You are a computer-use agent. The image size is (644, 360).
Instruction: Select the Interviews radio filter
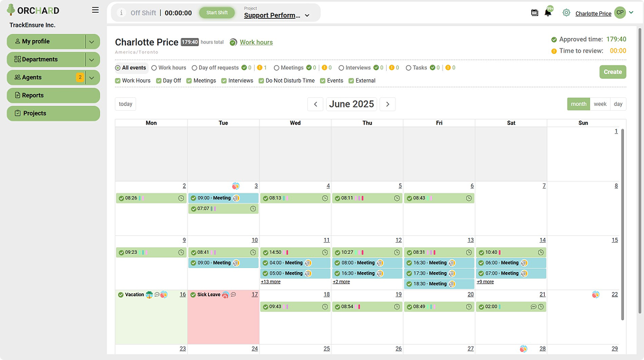tap(341, 68)
